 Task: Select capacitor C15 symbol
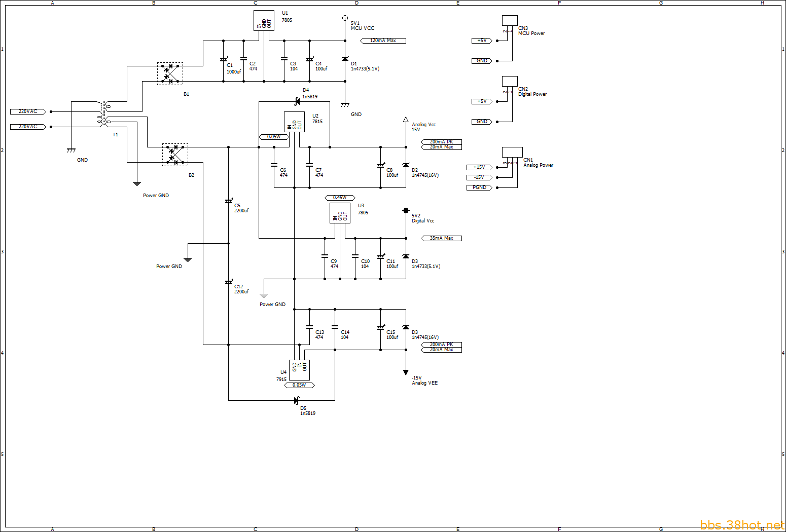tap(380, 328)
